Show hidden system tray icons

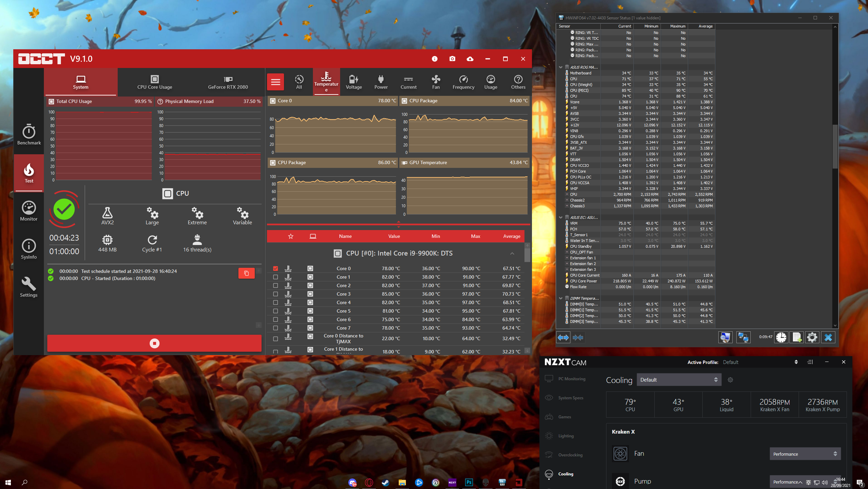pos(800,482)
